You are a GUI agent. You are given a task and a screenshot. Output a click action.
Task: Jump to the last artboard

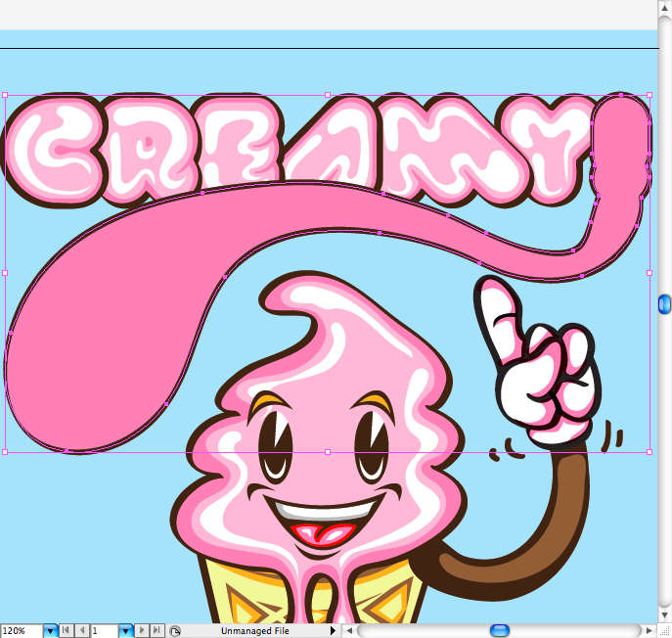[x=157, y=631]
